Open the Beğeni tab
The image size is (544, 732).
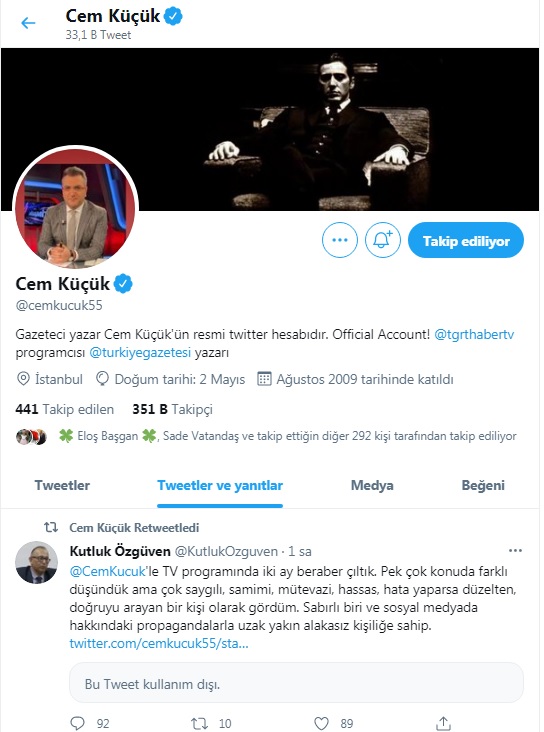pyautogui.click(x=483, y=486)
